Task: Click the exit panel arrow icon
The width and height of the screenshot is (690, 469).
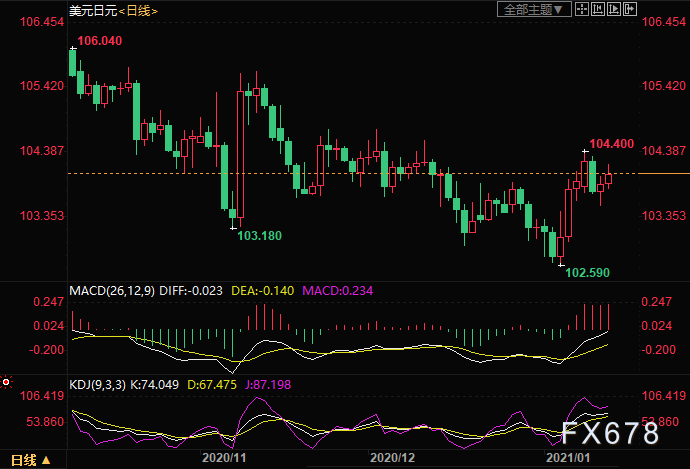Action: point(630,9)
